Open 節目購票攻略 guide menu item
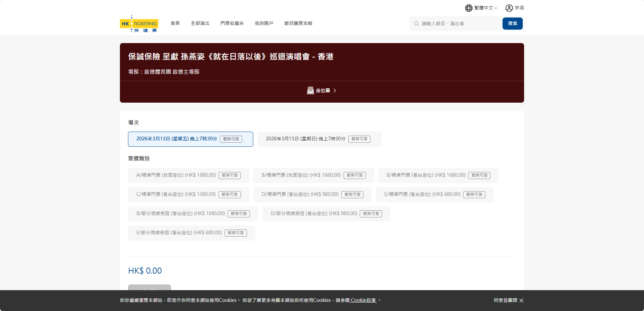 [x=298, y=24]
